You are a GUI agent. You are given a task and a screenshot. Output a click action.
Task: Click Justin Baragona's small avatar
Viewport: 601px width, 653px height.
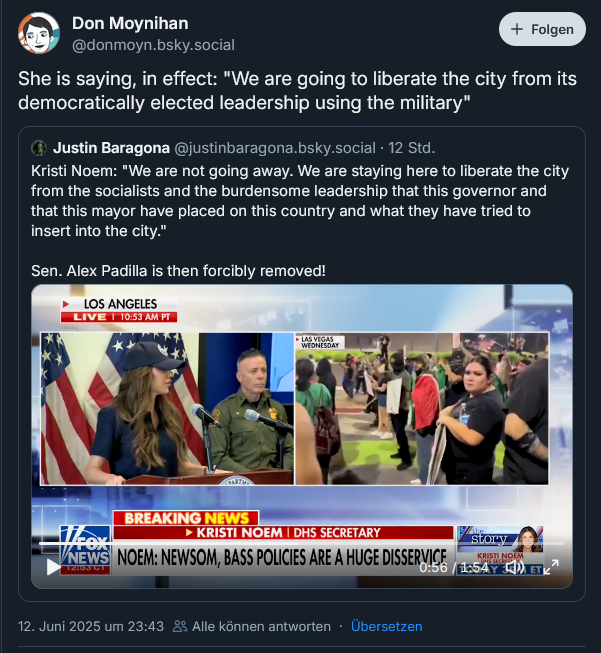(x=39, y=148)
